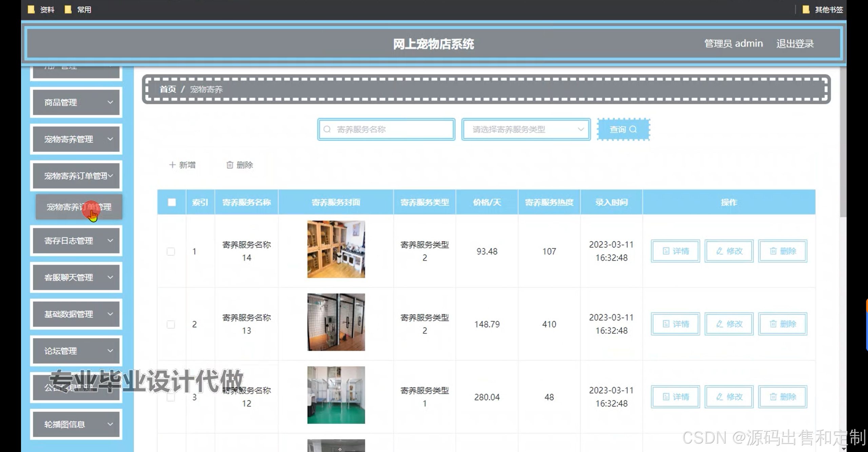Click the 新增 plus icon above the table

173,165
